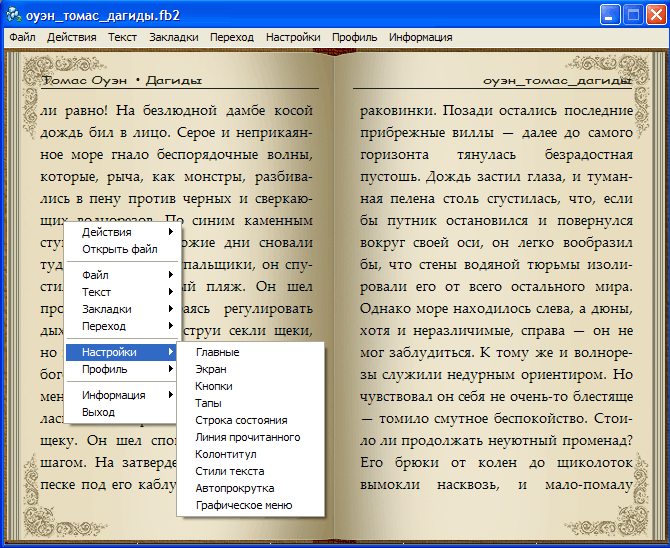Click the right book page text
The image size is (670, 548).
(x=496, y=300)
